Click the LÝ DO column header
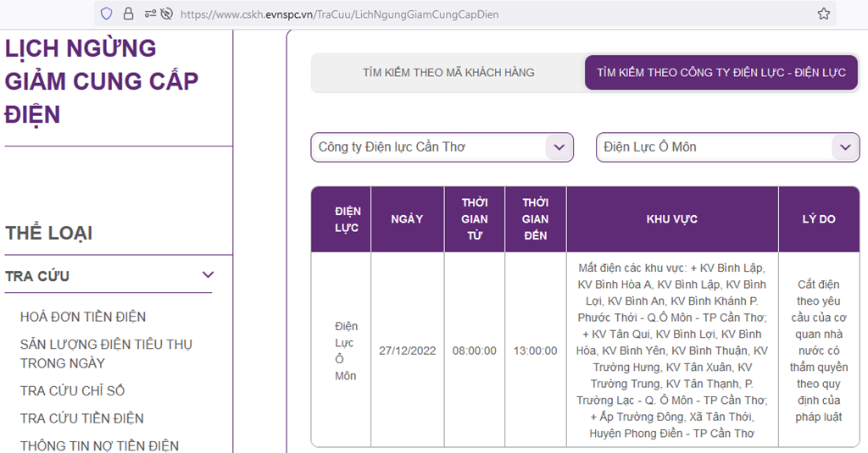This screenshot has width=868, height=453. [818, 219]
